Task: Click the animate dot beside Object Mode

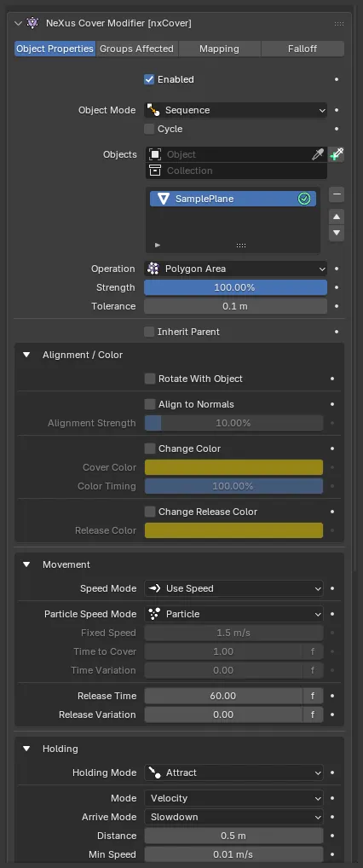Action: click(x=337, y=110)
